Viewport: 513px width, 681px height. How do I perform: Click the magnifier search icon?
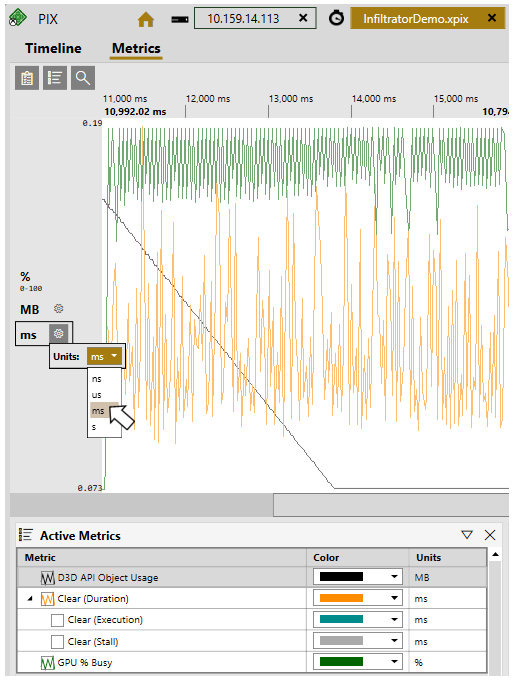(x=83, y=78)
